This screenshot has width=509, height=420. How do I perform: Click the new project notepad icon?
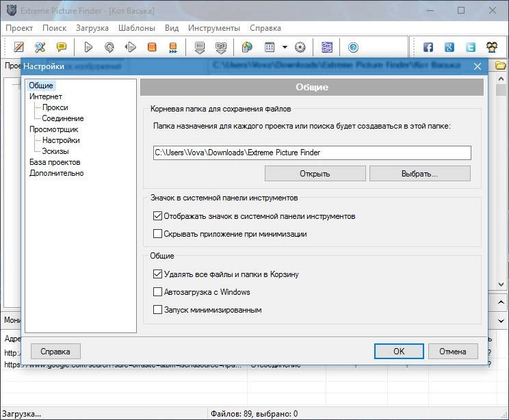[x=19, y=47]
